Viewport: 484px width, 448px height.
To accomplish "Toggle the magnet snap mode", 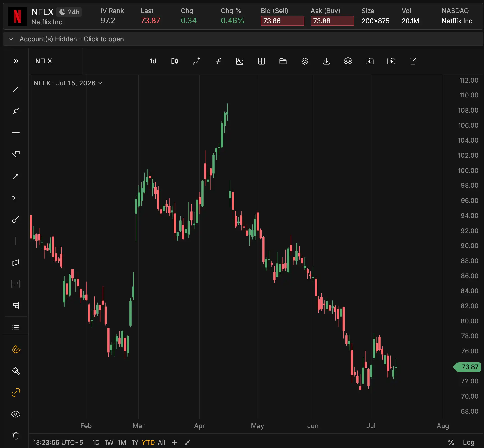I will (x=16, y=349).
